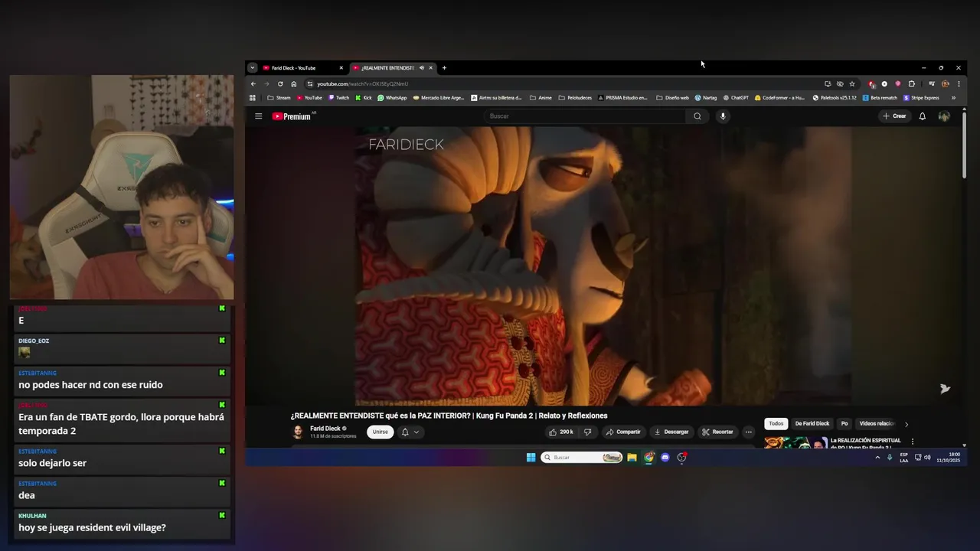
Task: Open a new browser tab
Action: click(444, 68)
